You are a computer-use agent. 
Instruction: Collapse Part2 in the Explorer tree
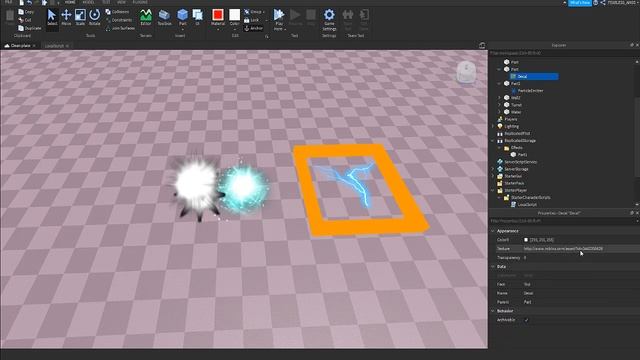pos(499,84)
